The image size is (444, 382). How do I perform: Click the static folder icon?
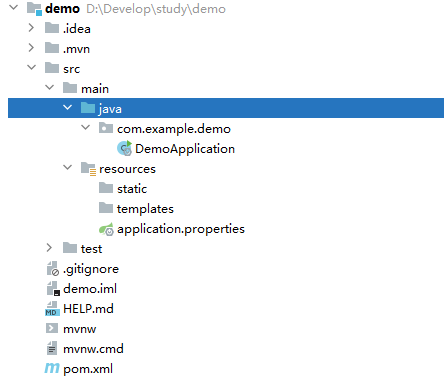click(106, 188)
